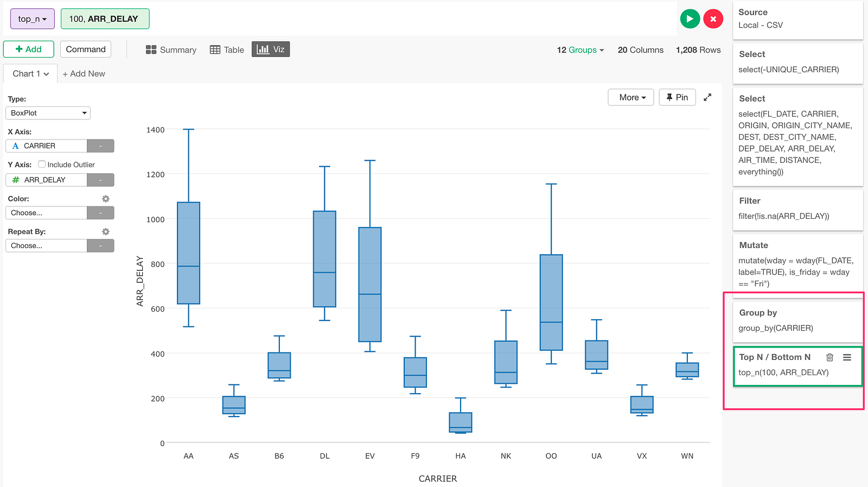Click the HA box in the boxplot
This screenshot has height=487, width=868.
[461, 422]
